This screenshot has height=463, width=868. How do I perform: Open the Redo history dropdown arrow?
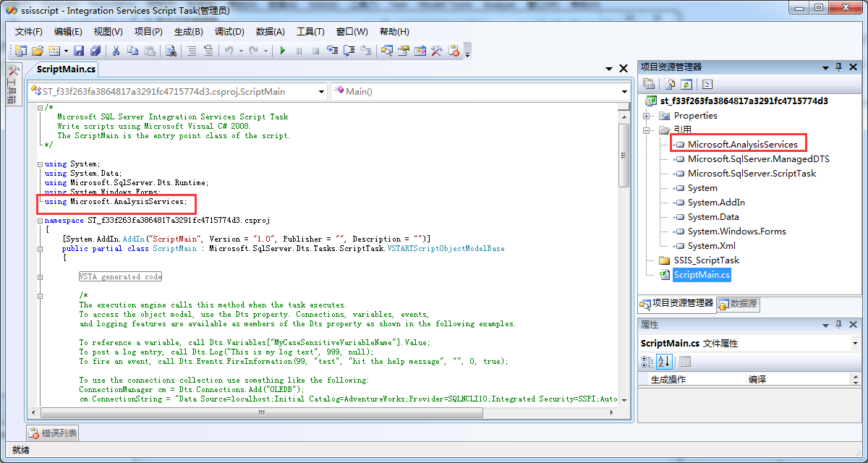point(265,51)
